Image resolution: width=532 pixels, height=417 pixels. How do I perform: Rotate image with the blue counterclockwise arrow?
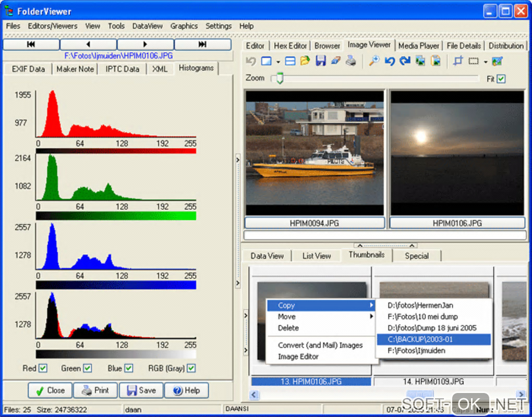coord(390,61)
